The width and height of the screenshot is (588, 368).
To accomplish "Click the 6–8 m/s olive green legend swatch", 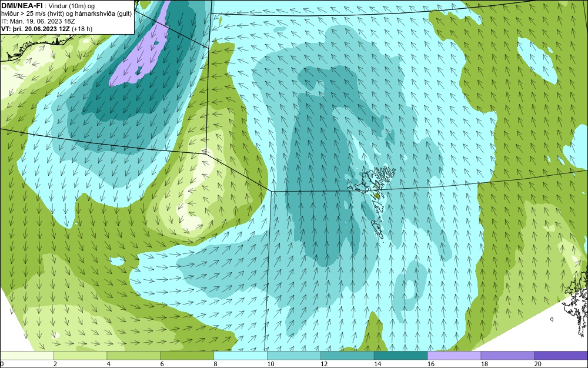I will 187,355.
